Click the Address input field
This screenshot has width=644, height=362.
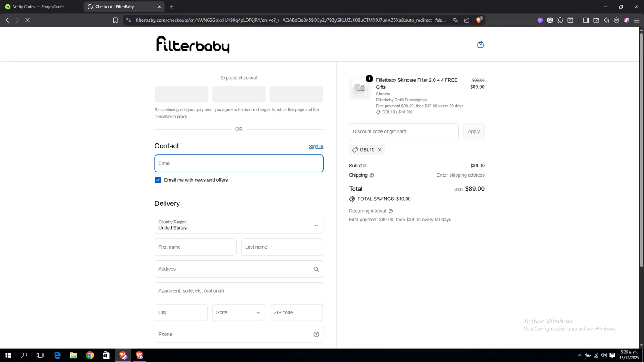coord(239,269)
